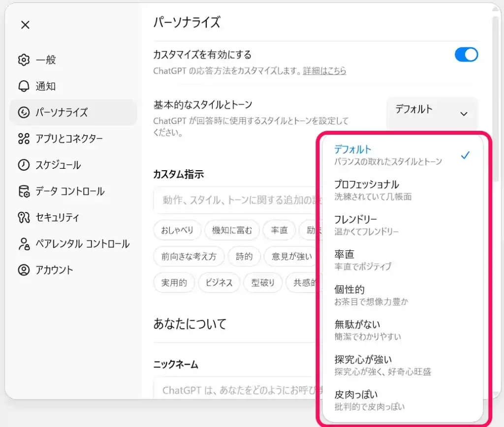Screen dimensions: 504x427
Task: Click the Notifications (通知) bell icon
Action: (x=24, y=86)
